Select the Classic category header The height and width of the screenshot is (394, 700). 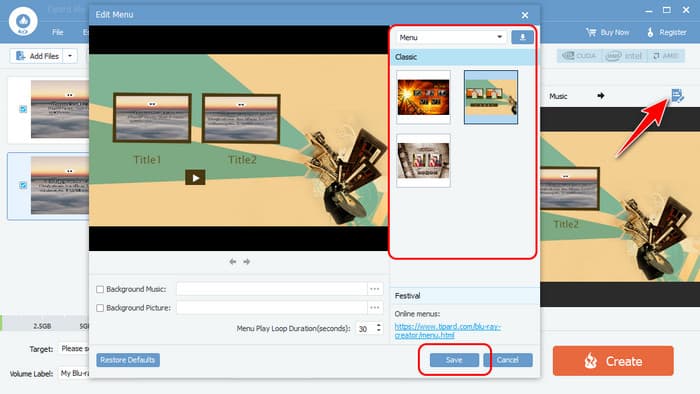pos(463,57)
